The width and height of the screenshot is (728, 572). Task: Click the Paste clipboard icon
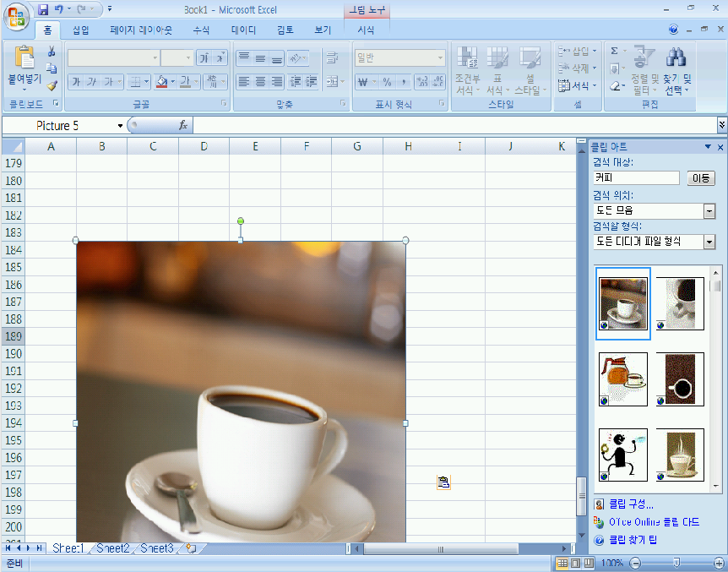[x=24, y=57]
